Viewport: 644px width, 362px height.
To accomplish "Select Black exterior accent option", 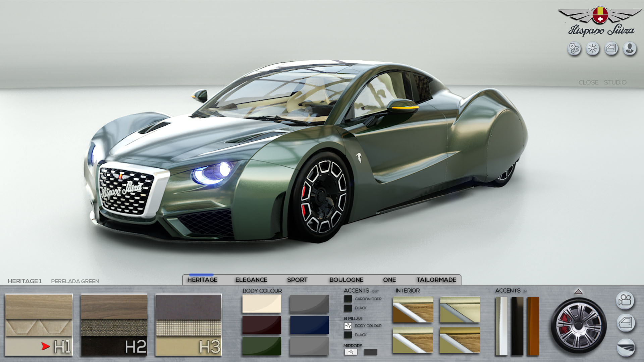I will click(x=348, y=308).
